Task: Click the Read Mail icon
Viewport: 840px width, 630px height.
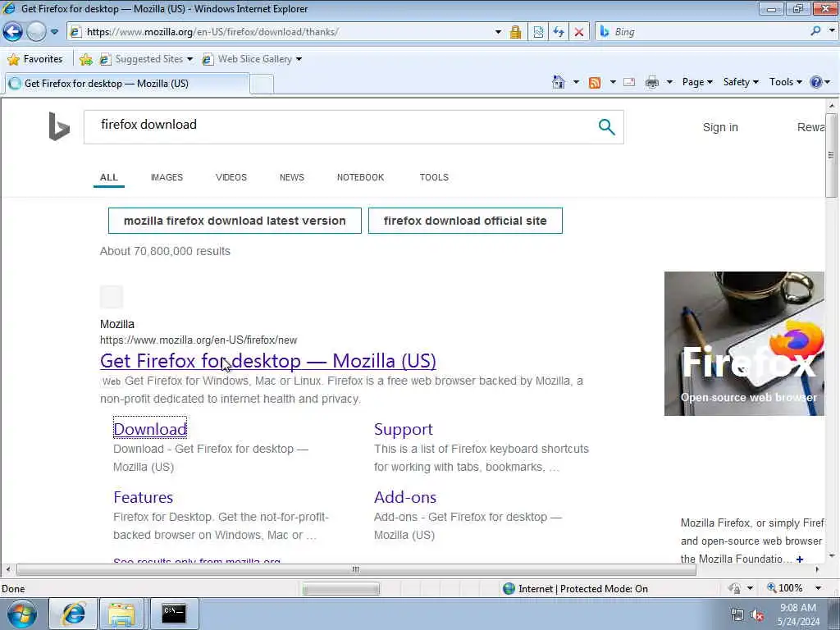Action: (x=629, y=82)
